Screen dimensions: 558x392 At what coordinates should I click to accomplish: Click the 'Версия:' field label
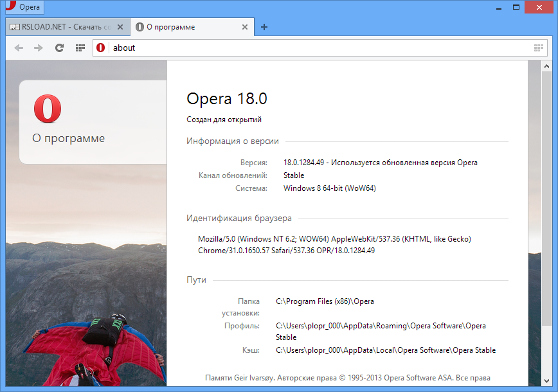pyautogui.click(x=254, y=163)
